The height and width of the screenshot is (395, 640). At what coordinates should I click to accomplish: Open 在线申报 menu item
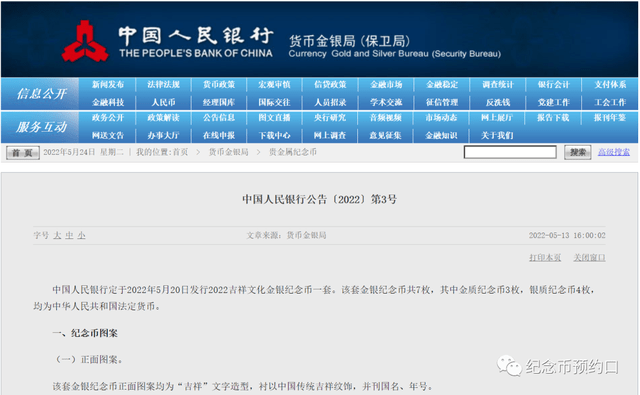(219, 135)
